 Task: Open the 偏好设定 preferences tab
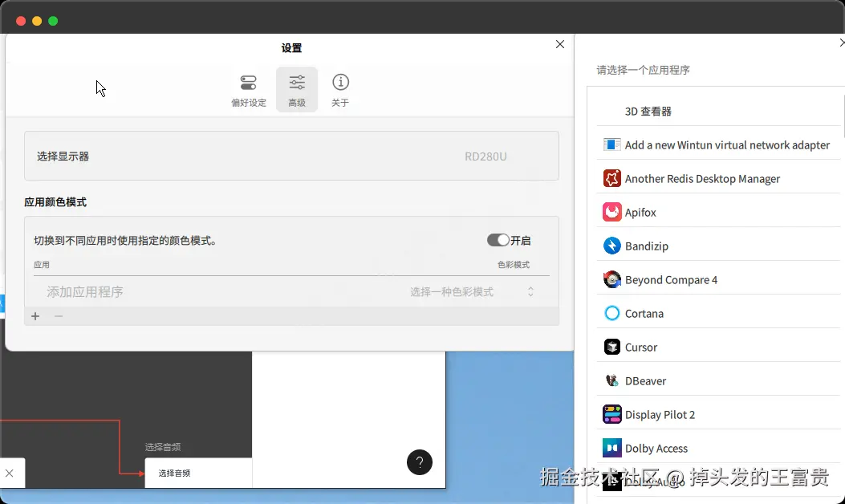(249, 90)
